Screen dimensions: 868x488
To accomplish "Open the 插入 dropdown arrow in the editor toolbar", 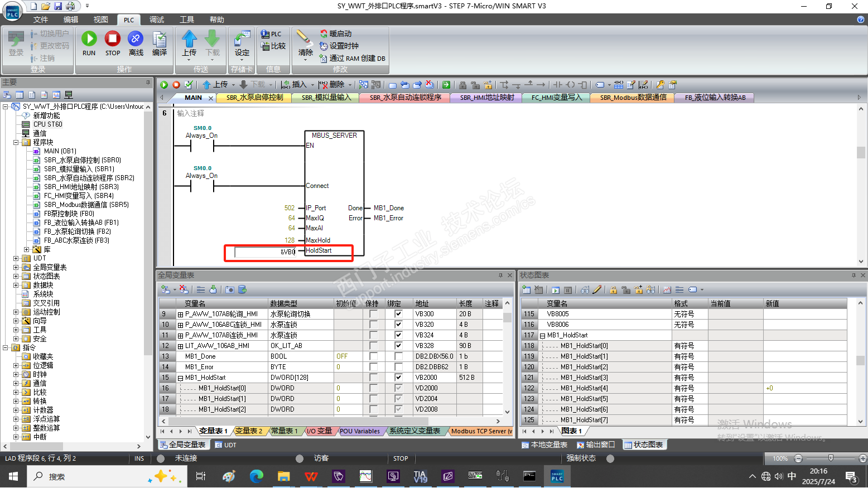I will pos(312,85).
